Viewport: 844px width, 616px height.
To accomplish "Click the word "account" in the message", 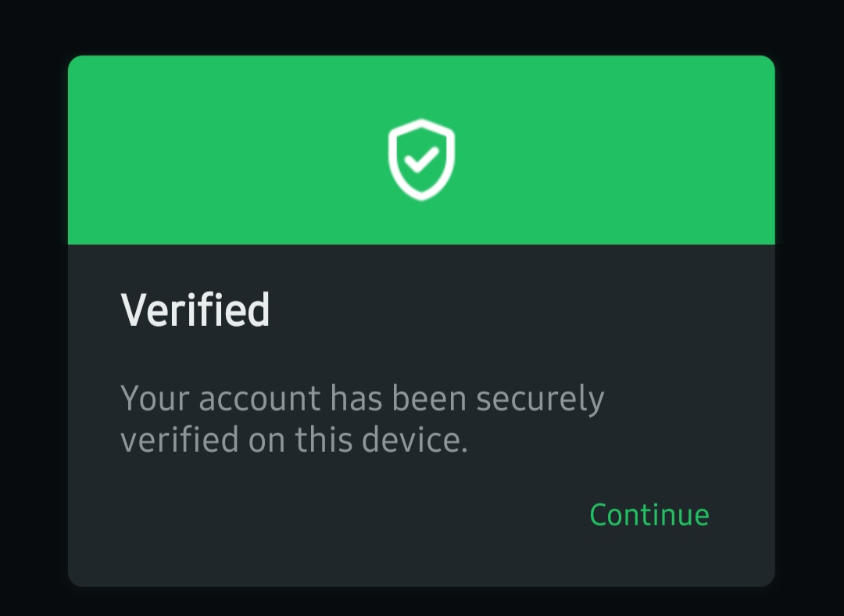I will click(x=259, y=399).
